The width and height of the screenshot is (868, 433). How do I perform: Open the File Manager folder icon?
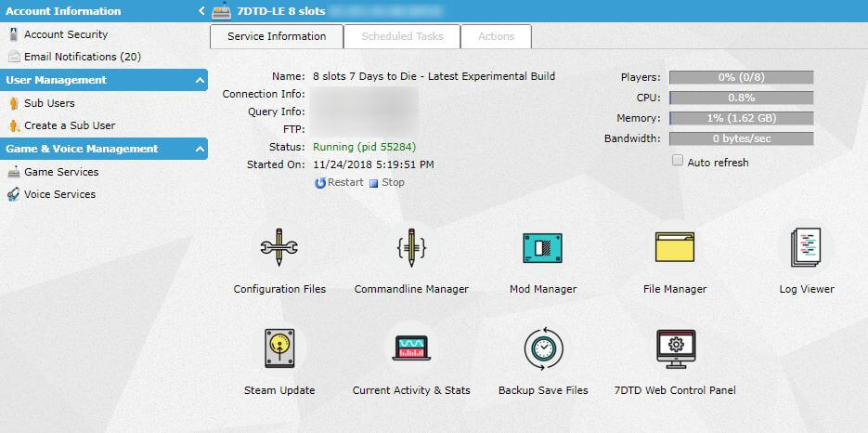[675, 248]
